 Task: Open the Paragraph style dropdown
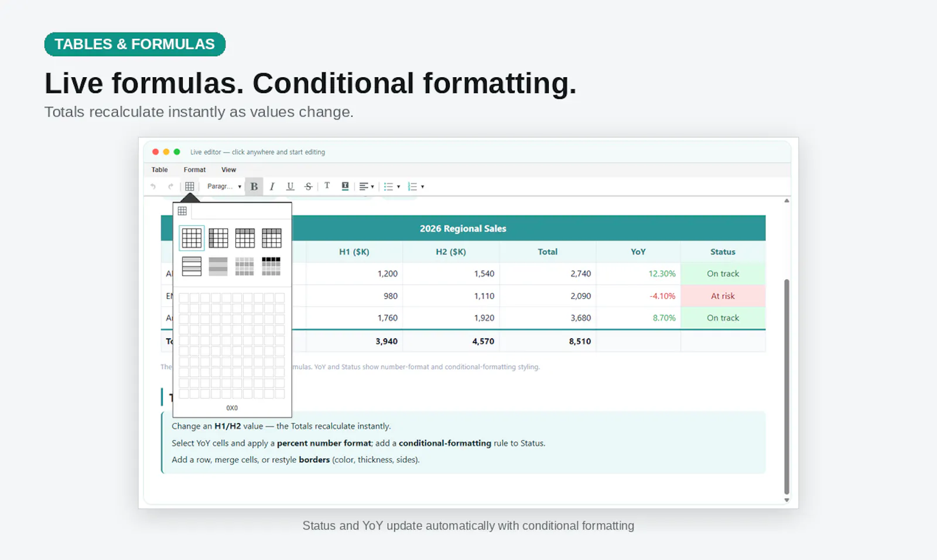[224, 187]
